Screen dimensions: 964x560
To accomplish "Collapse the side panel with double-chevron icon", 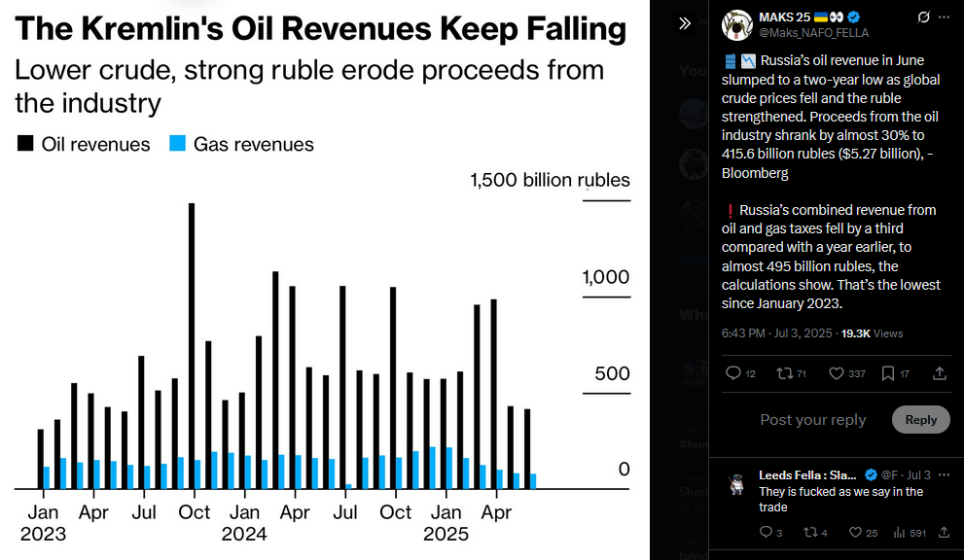I will [684, 23].
